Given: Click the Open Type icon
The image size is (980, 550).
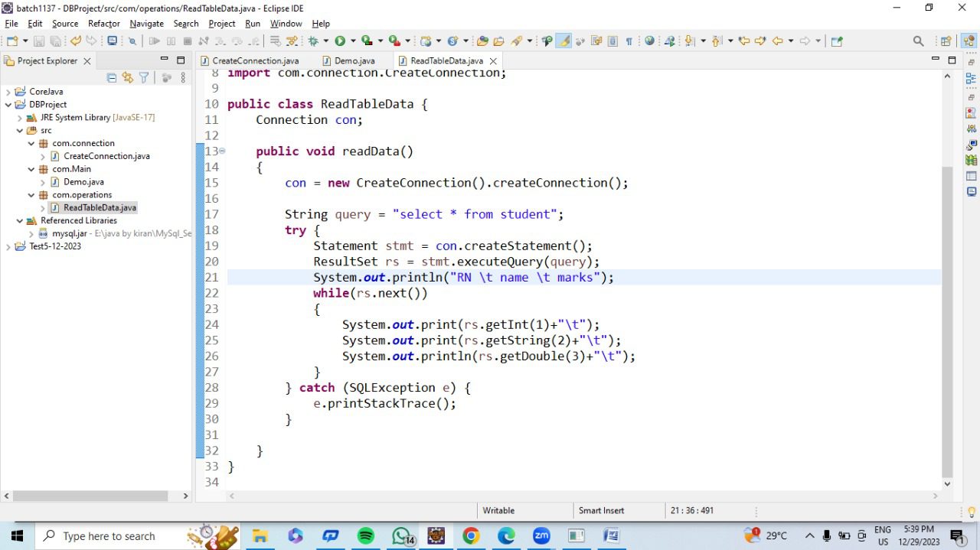Looking at the screenshot, I should click(x=482, y=41).
